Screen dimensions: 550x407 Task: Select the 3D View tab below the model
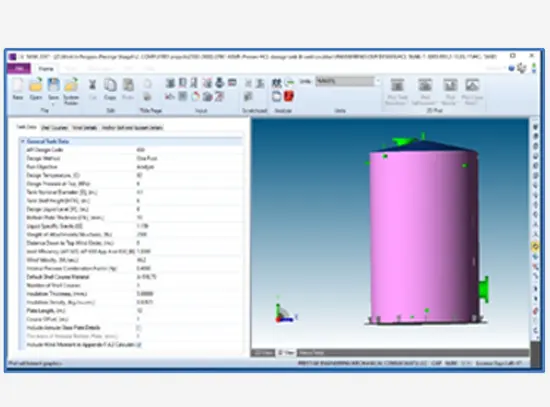pyautogui.click(x=287, y=353)
